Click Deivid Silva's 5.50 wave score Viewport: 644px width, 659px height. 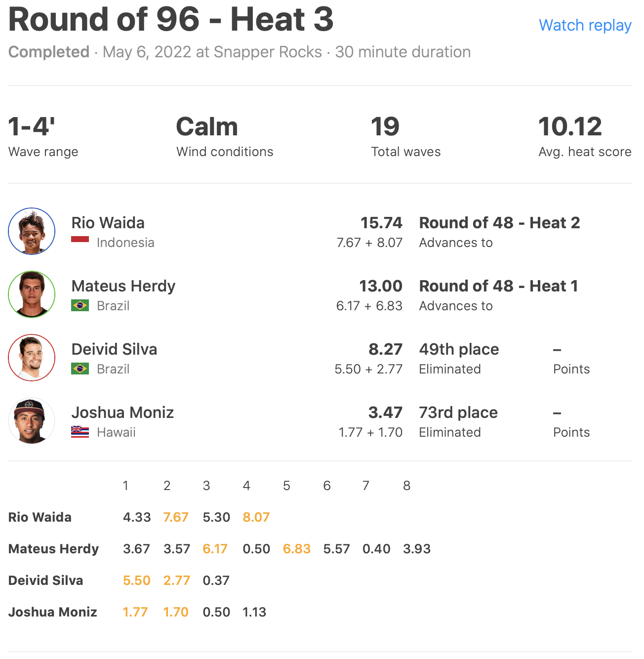[x=136, y=580]
